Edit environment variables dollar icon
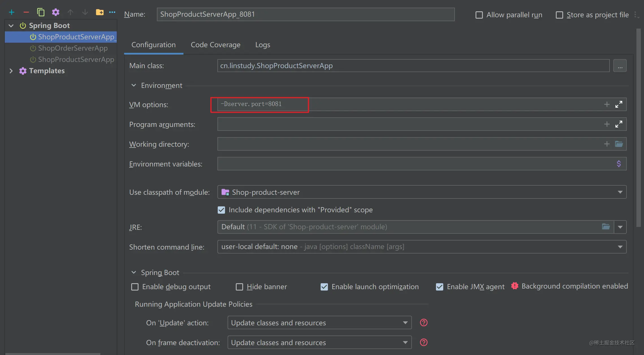644x355 pixels. [619, 164]
